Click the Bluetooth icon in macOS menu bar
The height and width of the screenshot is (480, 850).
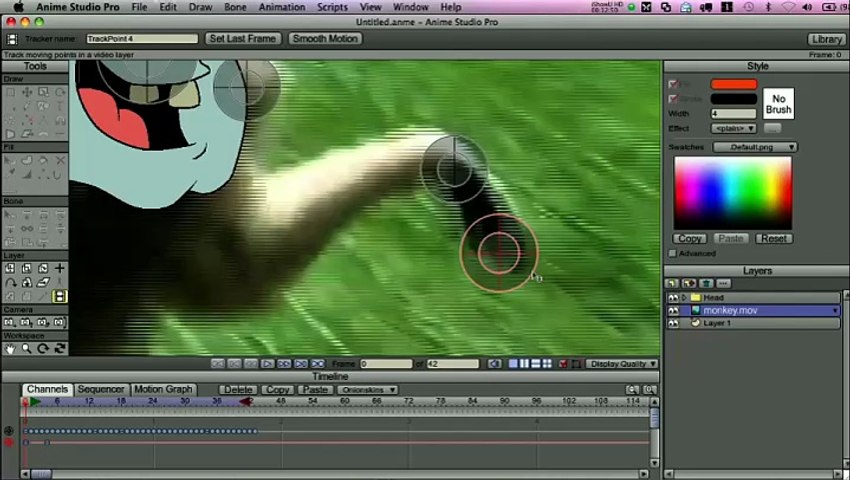pos(768,7)
